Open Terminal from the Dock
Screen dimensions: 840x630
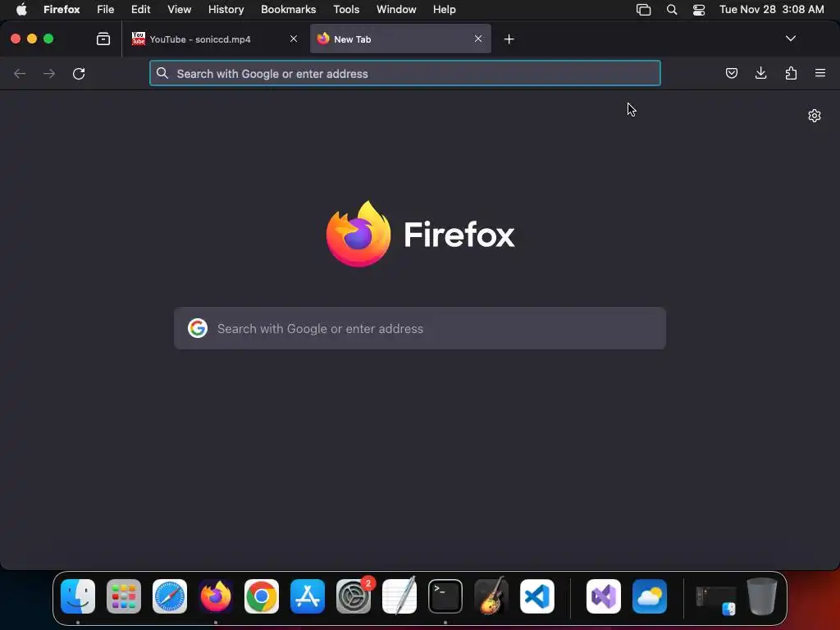(445, 596)
